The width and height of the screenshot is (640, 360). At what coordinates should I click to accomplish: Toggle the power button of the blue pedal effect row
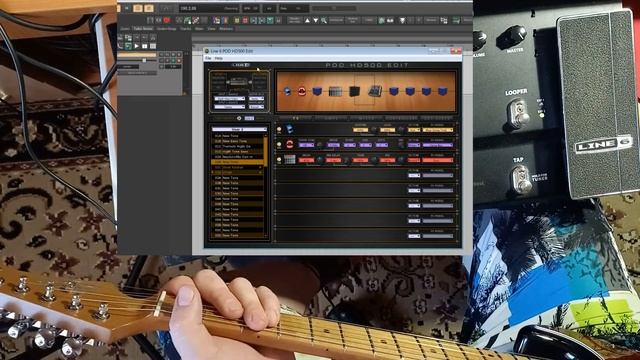coord(279,129)
